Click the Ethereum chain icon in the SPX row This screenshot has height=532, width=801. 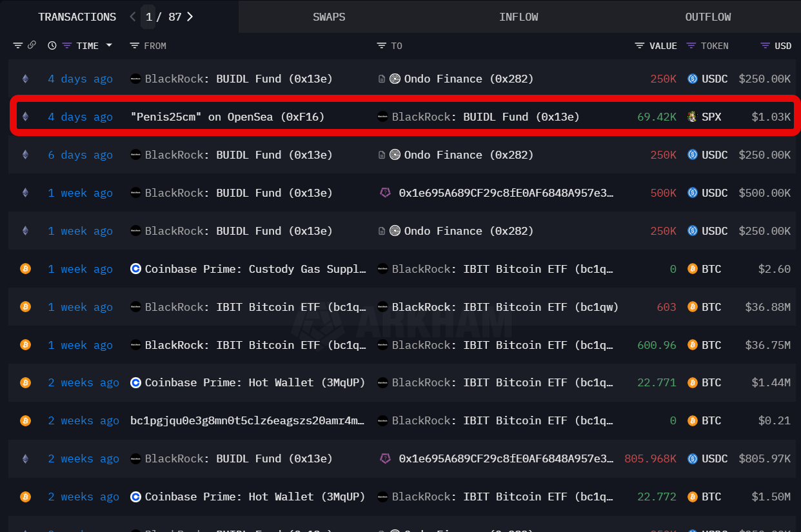(25, 117)
